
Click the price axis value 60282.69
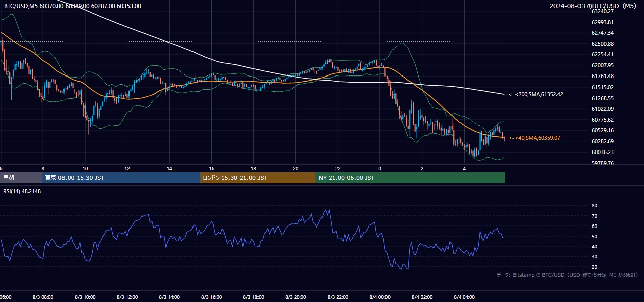(x=602, y=141)
